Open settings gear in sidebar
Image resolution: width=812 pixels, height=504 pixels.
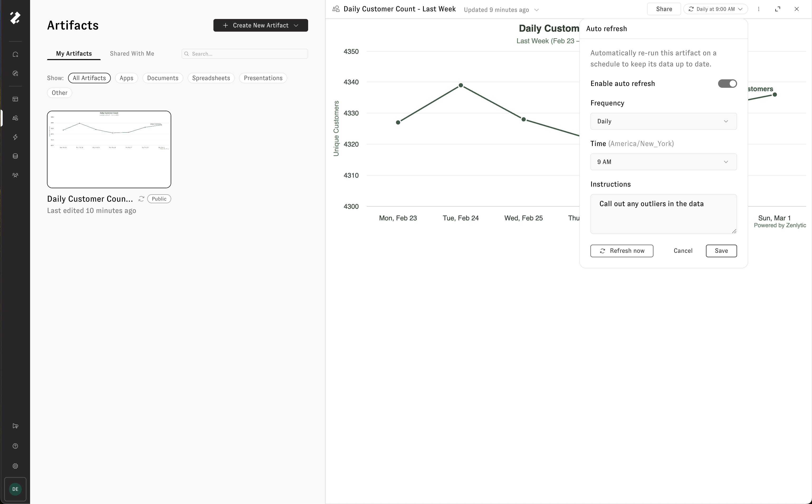click(x=15, y=466)
